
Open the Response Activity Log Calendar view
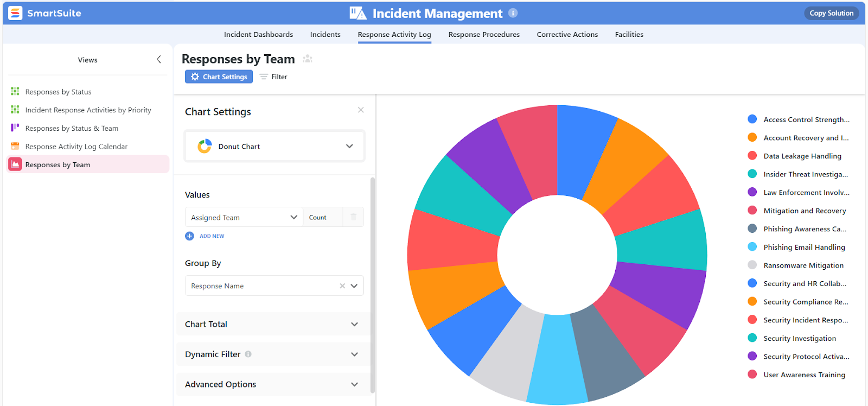click(x=88, y=147)
